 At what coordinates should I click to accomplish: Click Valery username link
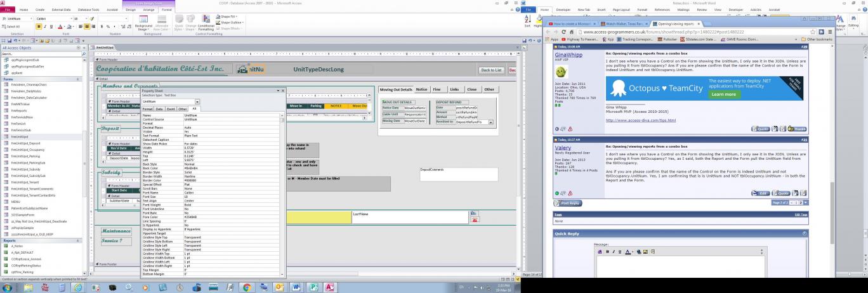[563, 148]
